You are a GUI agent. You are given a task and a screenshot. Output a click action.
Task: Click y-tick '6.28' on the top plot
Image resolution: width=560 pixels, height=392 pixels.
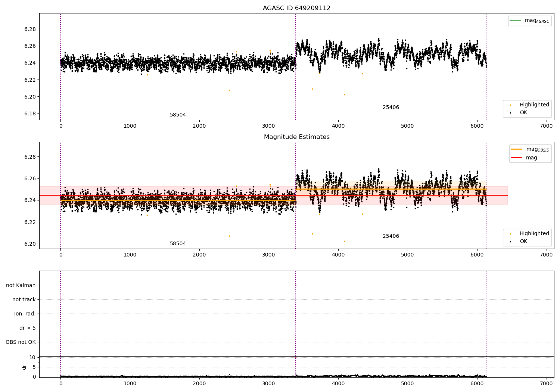[x=30, y=29]
